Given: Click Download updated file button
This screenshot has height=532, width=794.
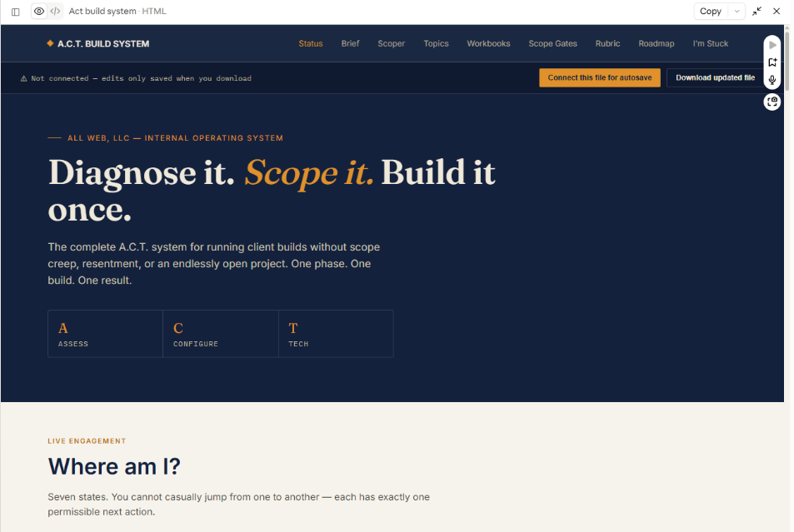Looking at the screenshot, I should tap(715, 77).
